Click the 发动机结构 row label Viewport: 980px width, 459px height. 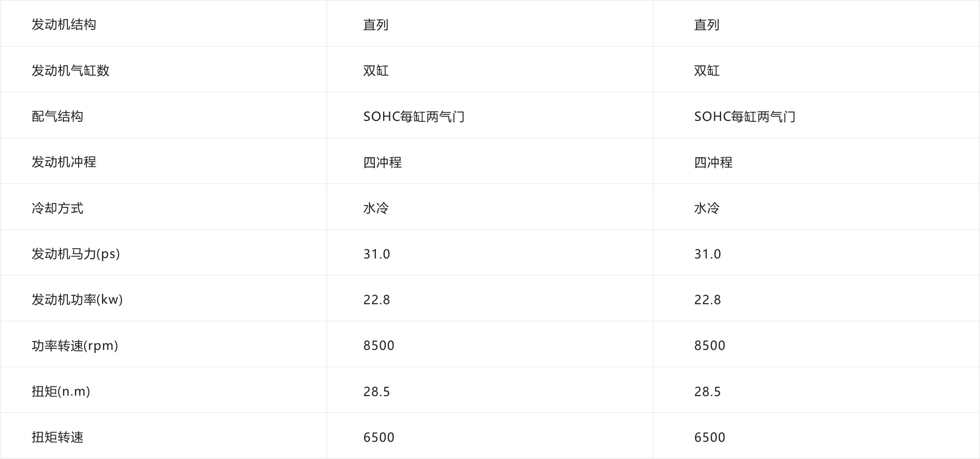coord(64,25)
